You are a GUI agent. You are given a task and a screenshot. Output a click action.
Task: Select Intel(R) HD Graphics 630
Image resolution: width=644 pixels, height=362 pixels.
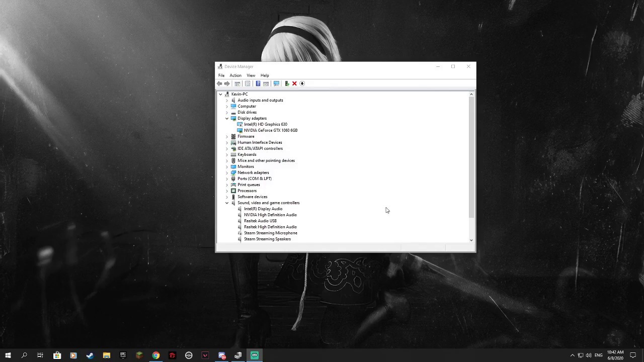click(266, 124)
